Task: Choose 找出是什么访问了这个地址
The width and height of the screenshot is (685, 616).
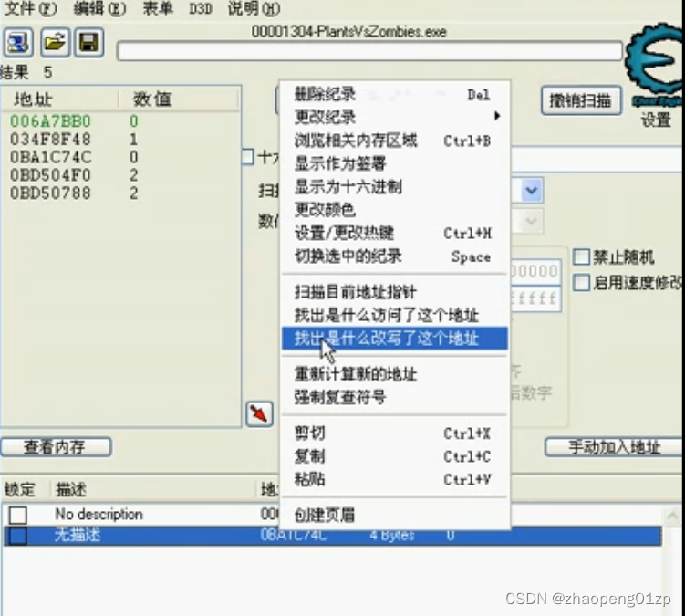Action: (x=395, y=315)
